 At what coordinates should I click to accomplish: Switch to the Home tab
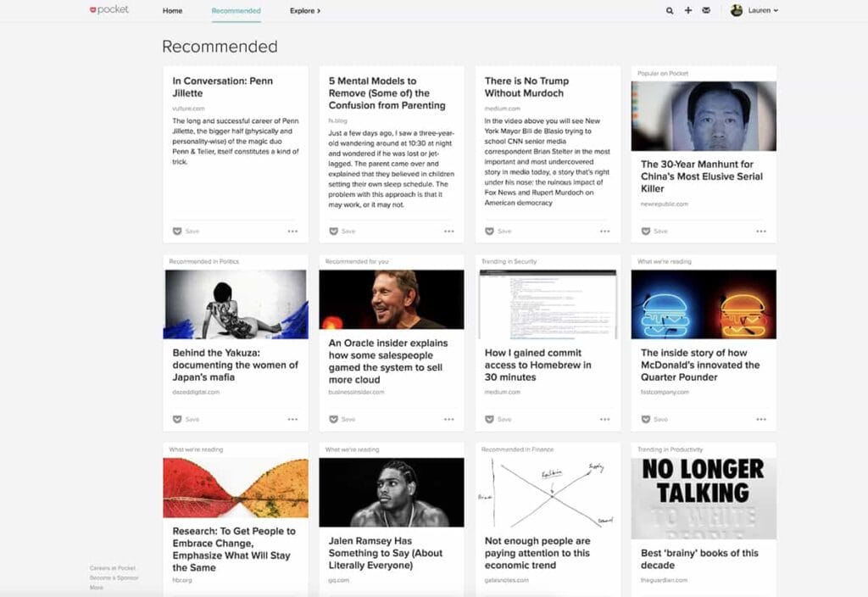(172, 11)
